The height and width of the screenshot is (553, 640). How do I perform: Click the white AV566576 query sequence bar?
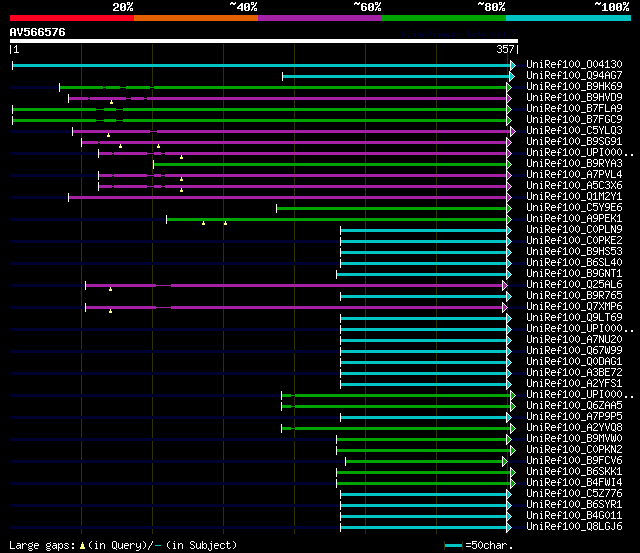(x=264, y=41)
